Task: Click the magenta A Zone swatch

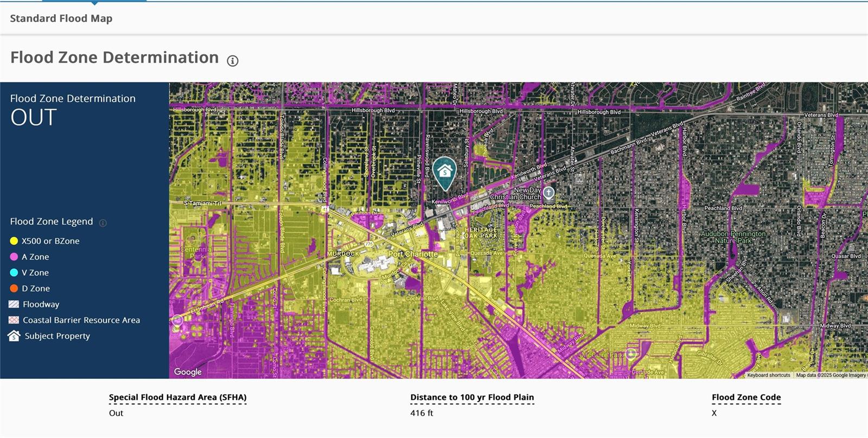Action: click(14, 257)
